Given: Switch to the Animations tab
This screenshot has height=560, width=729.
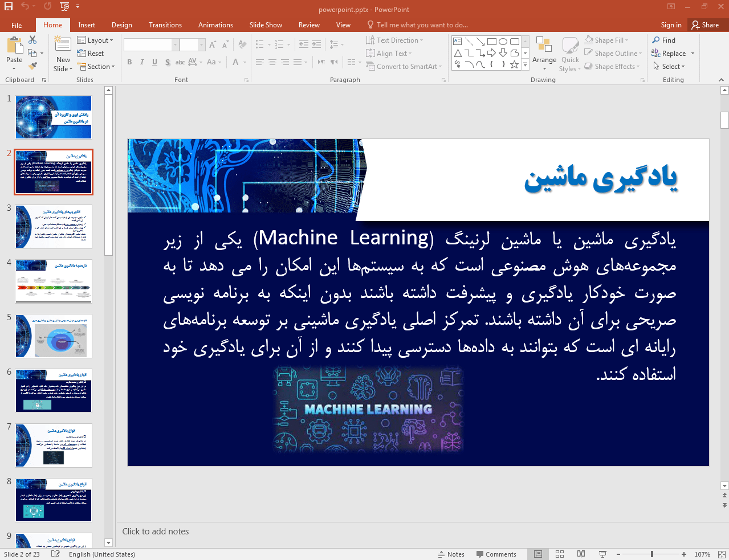Looking at the screenshot, I should point(215,25).
